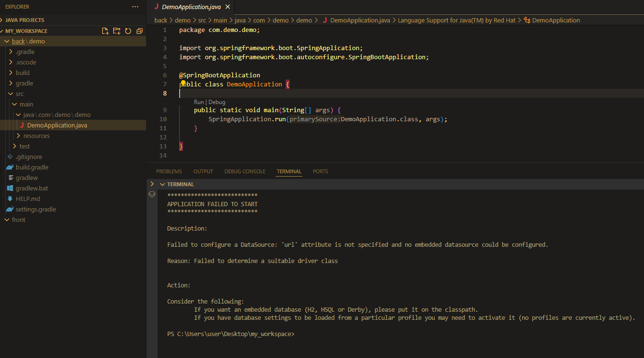Click the text file icon beside gradlew
Screen dimensions: 644x358
coord(11,178)
